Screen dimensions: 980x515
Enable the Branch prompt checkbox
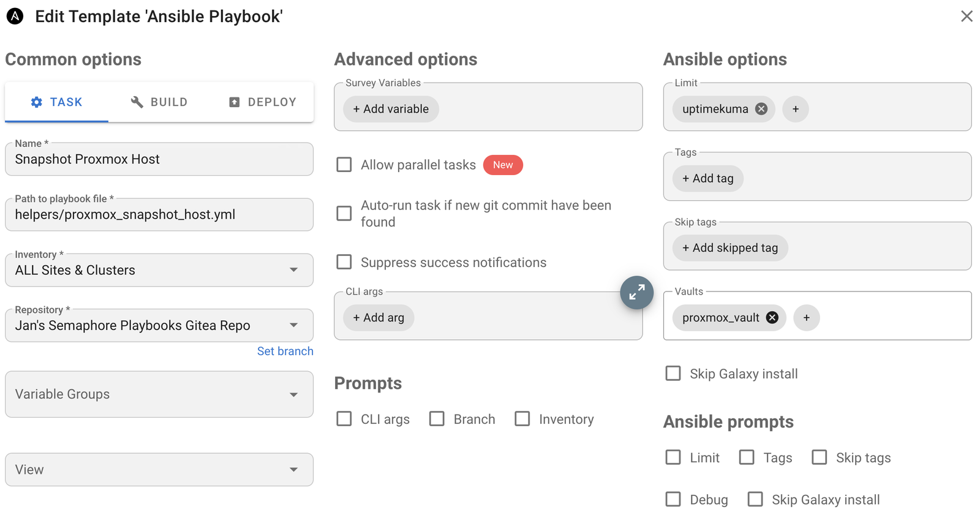(x=437, y=419)
